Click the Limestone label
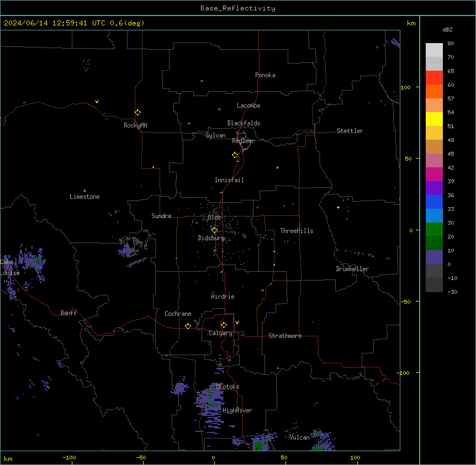Image resolution: width=476 pixels, height=465 pixels. (84, 197)
